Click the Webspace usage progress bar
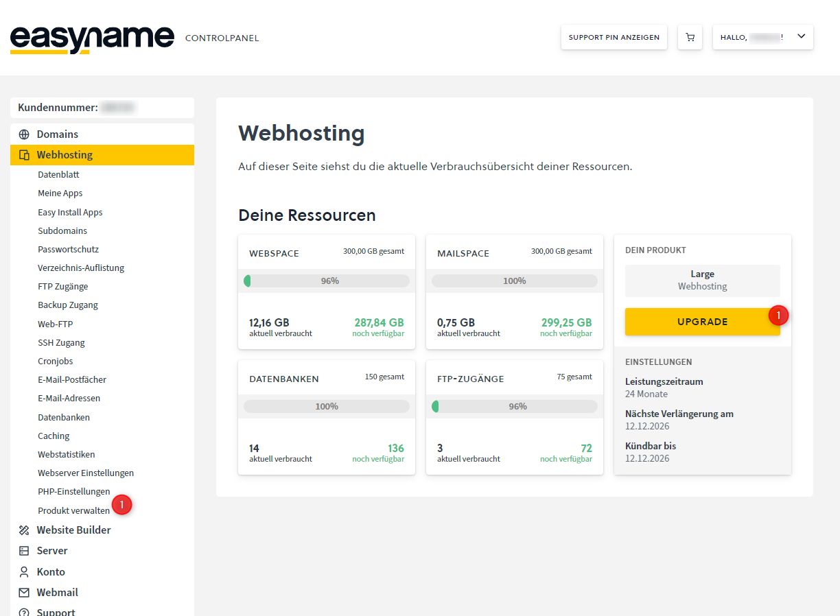The image size is (840, 616). 327,281
